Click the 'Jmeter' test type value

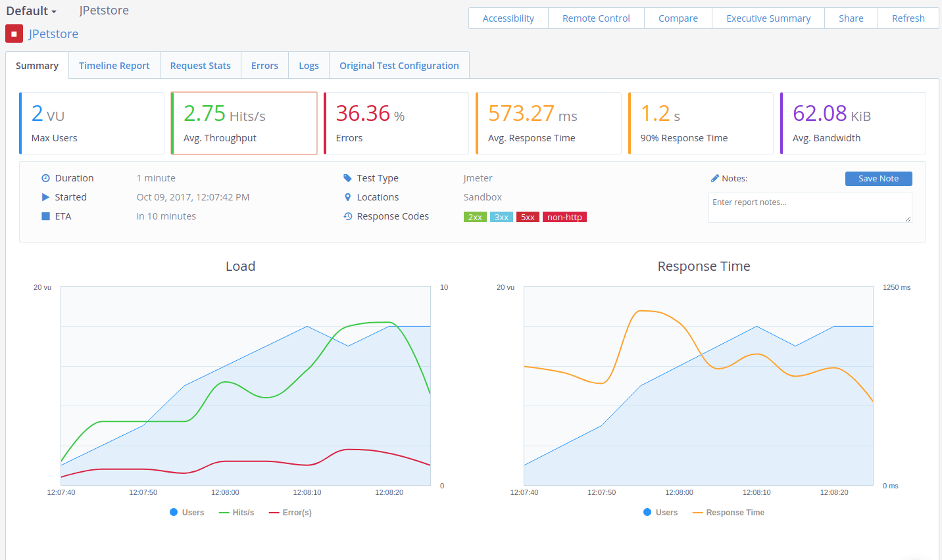click(x=478, y=178)
